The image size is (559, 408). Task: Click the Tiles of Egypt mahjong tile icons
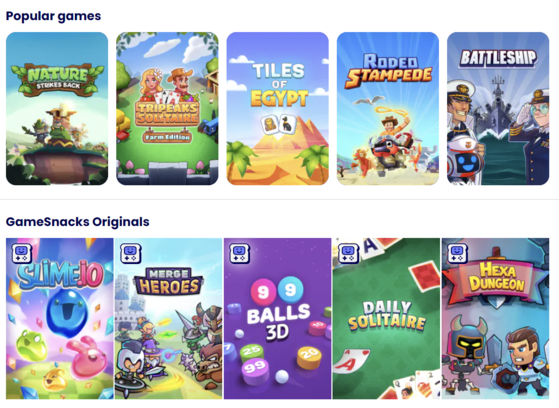click(x=278, y=124)
